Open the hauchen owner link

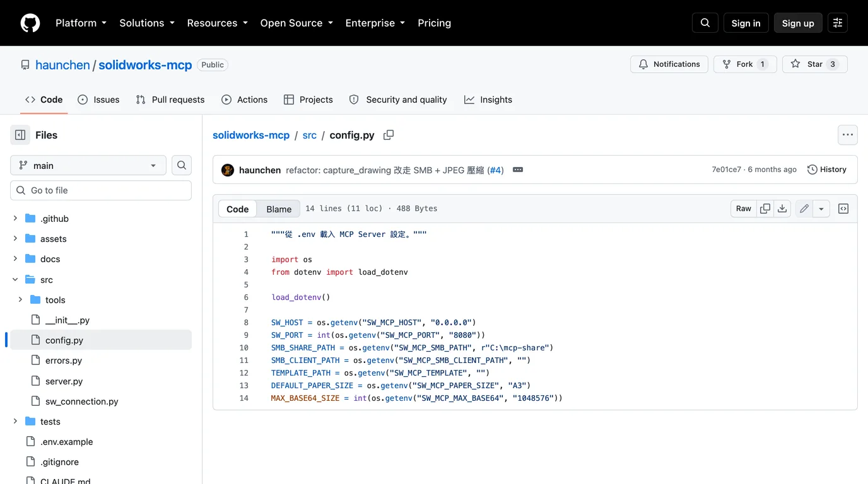[x=62, y=65]
